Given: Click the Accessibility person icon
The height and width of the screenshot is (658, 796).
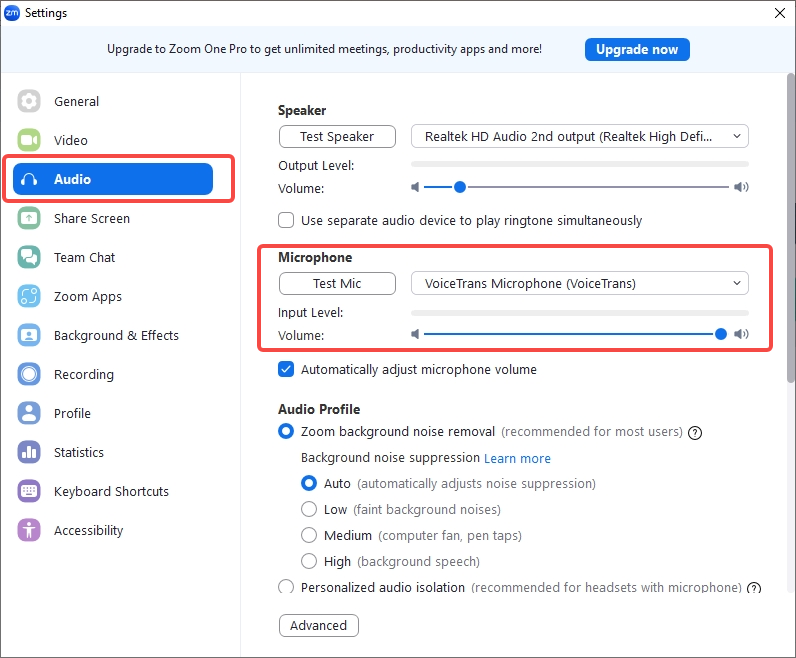Looking at the screenshot, I should (x=29, y=530).
